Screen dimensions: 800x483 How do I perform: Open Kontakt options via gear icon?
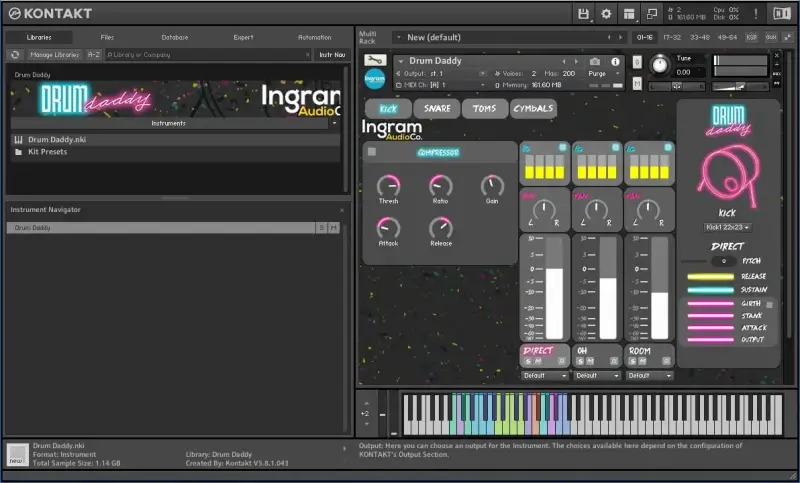[606, 14]
